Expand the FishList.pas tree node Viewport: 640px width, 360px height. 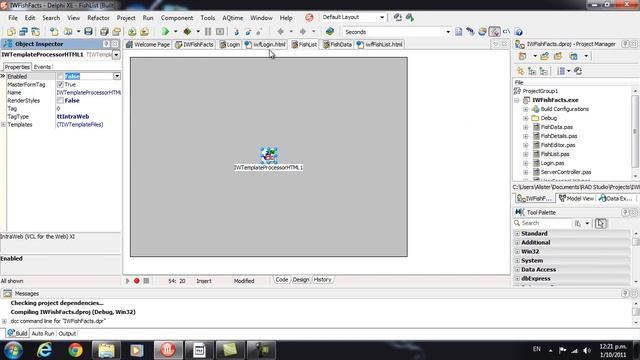[526, 154]
